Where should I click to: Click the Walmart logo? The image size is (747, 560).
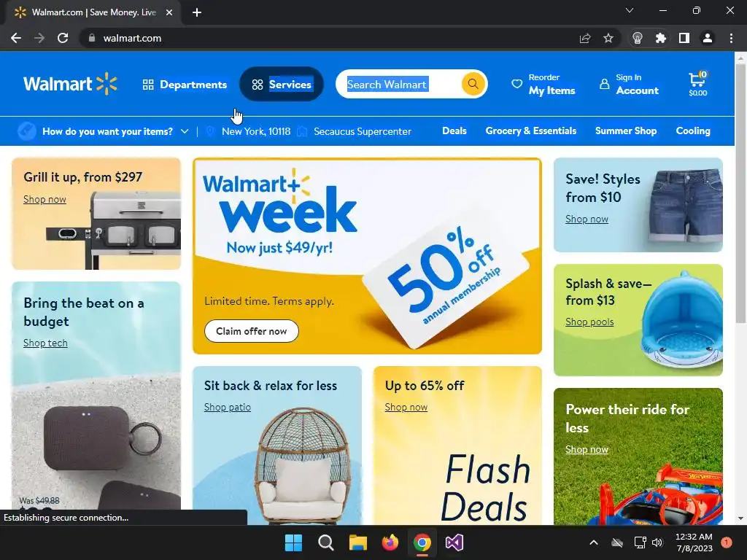(70, 85)
